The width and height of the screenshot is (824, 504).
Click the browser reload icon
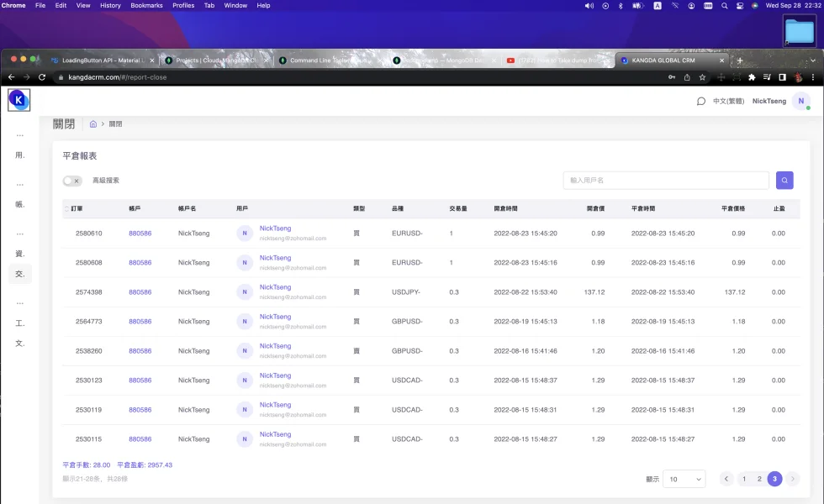tap(42, 77)
